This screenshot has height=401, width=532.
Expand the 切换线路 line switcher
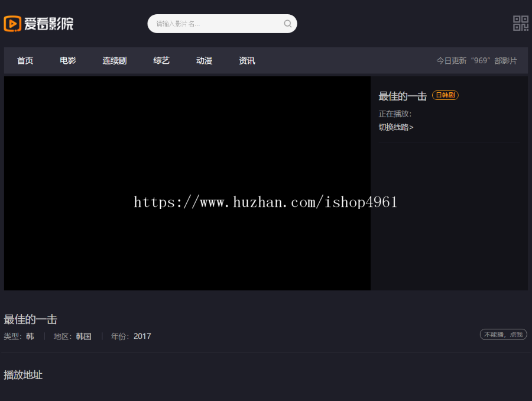[395, 127]
